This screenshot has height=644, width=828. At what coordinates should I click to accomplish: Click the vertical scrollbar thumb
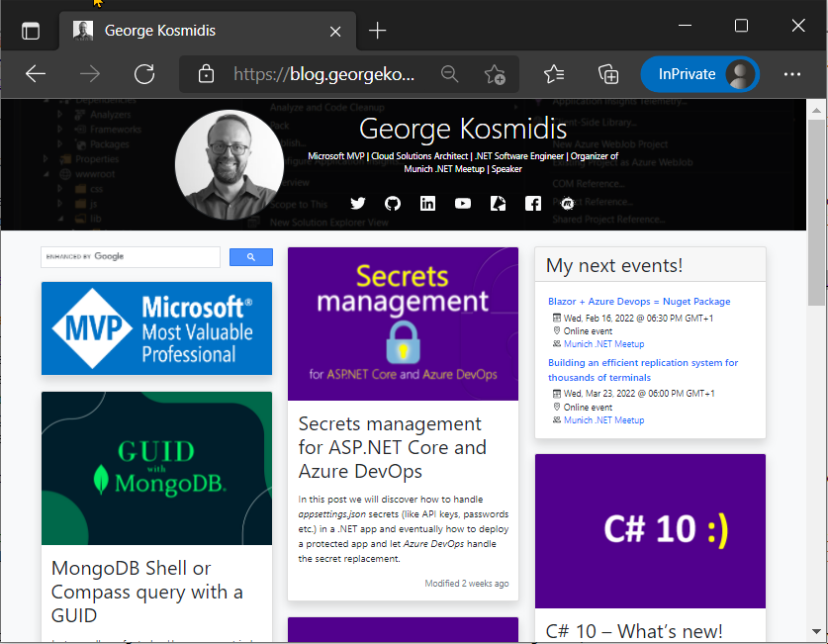tap(816, 213)
